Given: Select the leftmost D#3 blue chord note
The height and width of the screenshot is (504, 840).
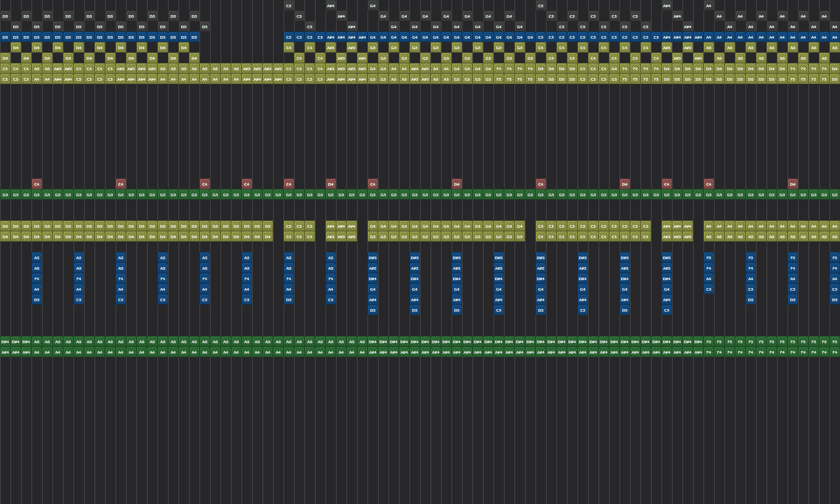Looking at the screenshot, I should click(373, 257).
